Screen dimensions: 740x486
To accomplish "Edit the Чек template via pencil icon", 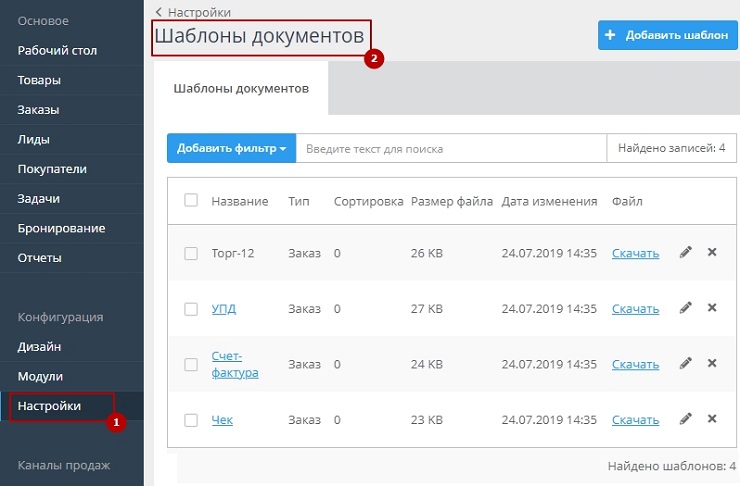I will 685,420.
